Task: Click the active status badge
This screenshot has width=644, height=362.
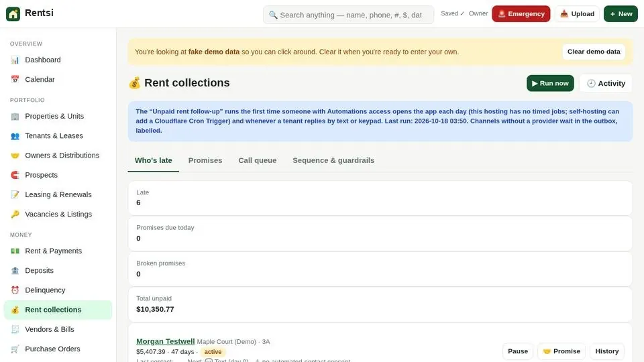Action: (213, 352)
